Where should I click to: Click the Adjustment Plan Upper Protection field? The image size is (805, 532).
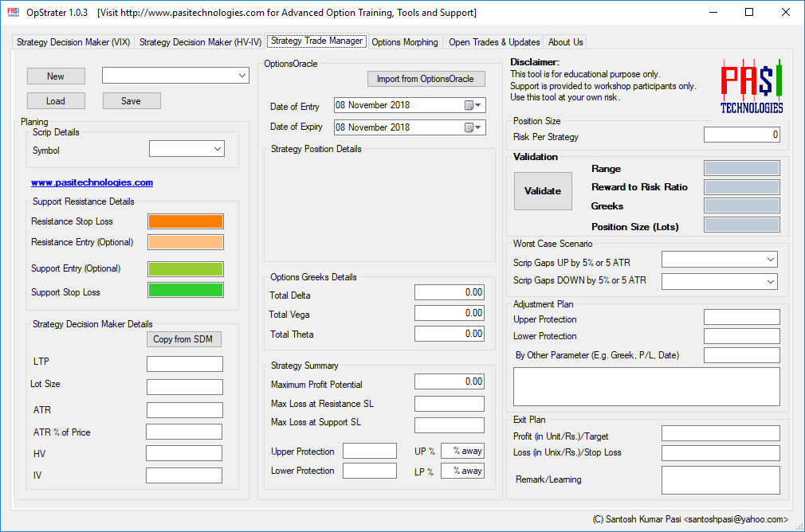coord(742,317)
